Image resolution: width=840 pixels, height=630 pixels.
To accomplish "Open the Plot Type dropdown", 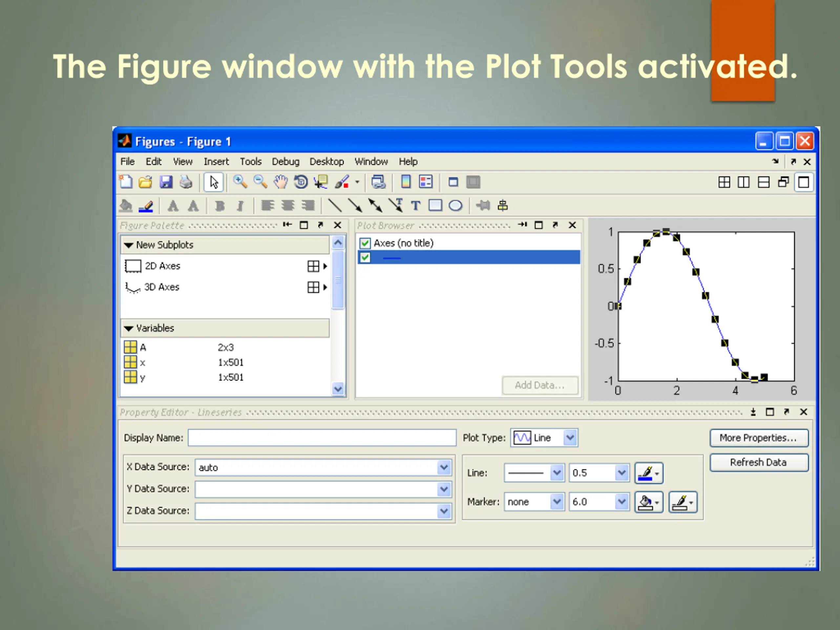I will (x=570, y=438).
